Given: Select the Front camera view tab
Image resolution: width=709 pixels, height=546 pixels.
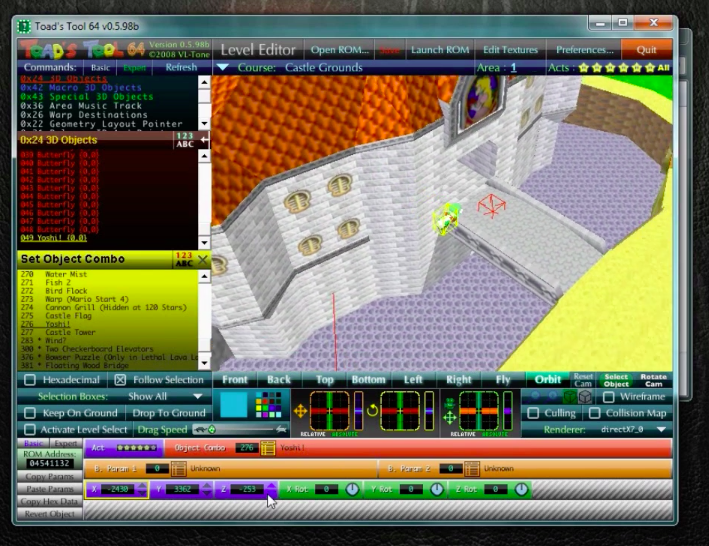Looking at the screenshot, I should (235, 380).
